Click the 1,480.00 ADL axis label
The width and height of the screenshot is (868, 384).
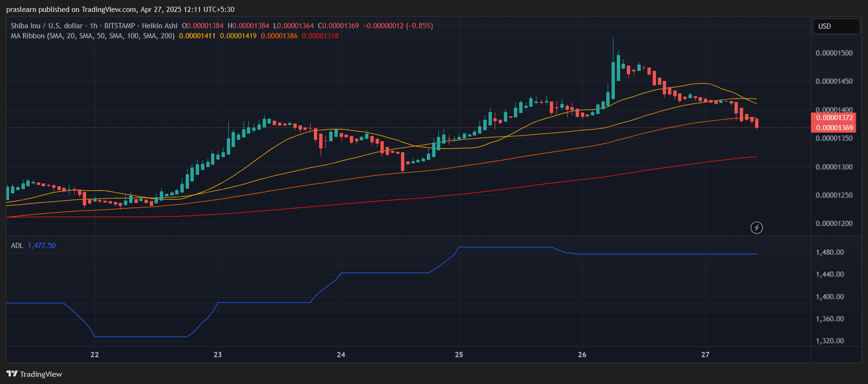[830, 252]
